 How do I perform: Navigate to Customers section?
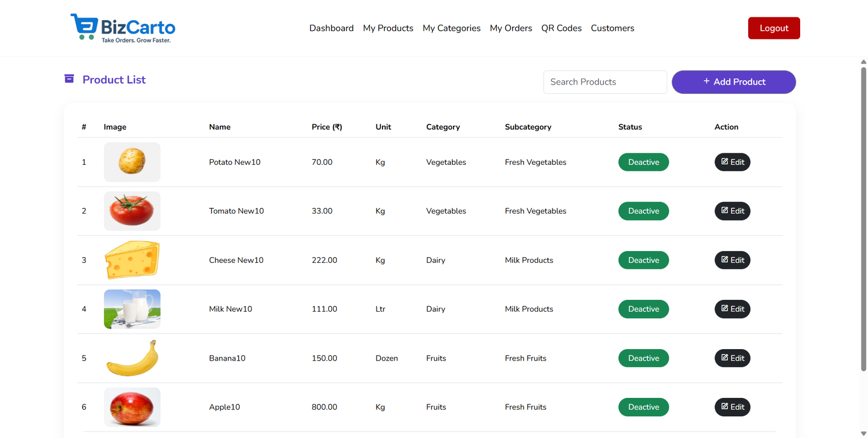coord(612,28)
